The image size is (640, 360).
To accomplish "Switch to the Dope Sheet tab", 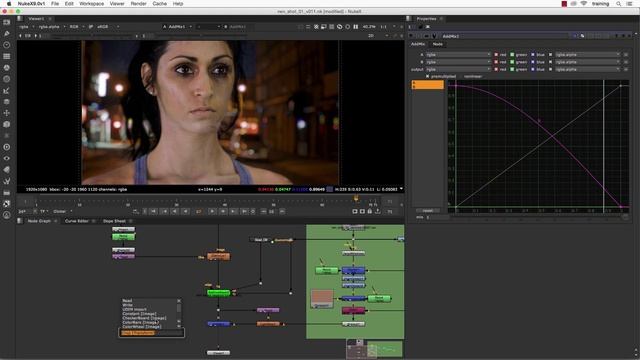I will tap(114, 221).
